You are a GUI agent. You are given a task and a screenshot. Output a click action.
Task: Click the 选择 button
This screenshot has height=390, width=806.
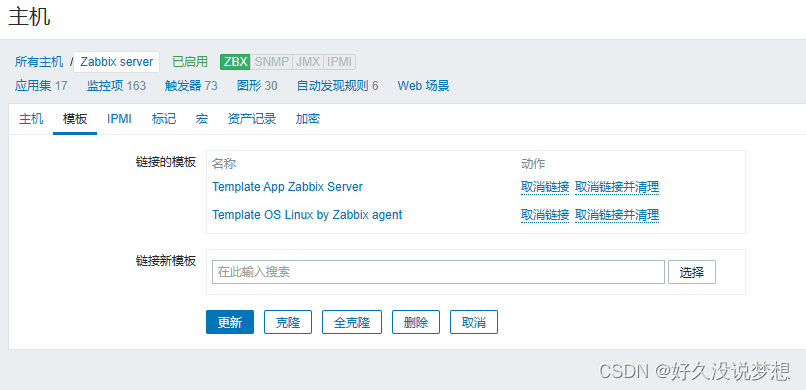click(692, 272)
